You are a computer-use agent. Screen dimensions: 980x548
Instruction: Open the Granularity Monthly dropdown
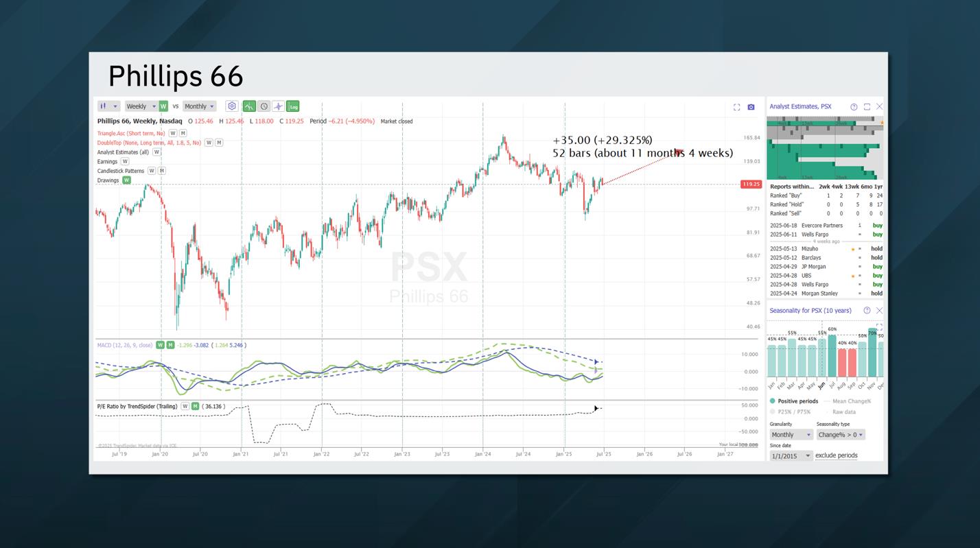tap(791, 435)
